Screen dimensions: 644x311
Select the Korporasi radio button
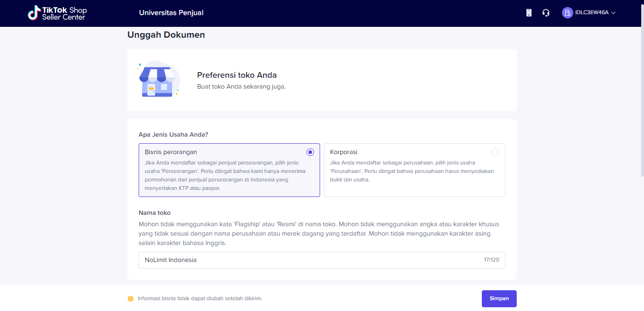pyautogui.click(x=495, y=152)
